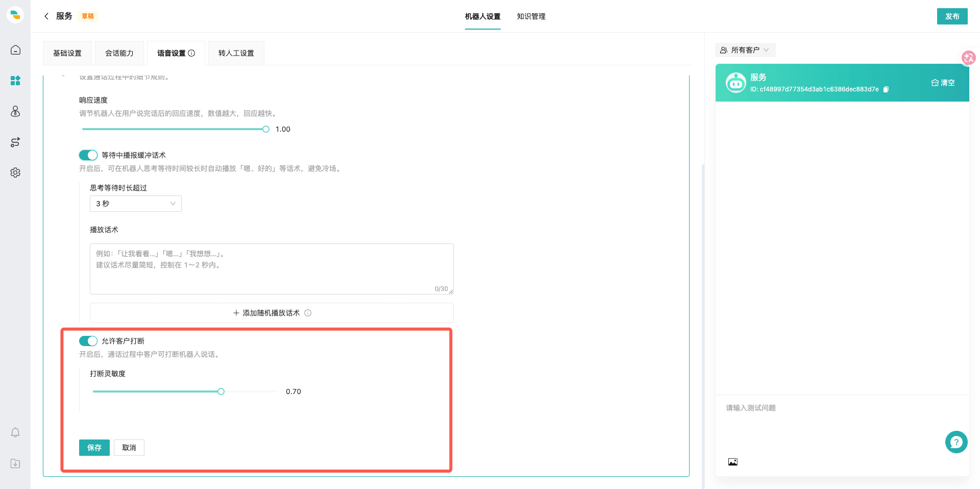Switch to 会话能力 tab
Screen dimensions: 980x489
(119, 53)
